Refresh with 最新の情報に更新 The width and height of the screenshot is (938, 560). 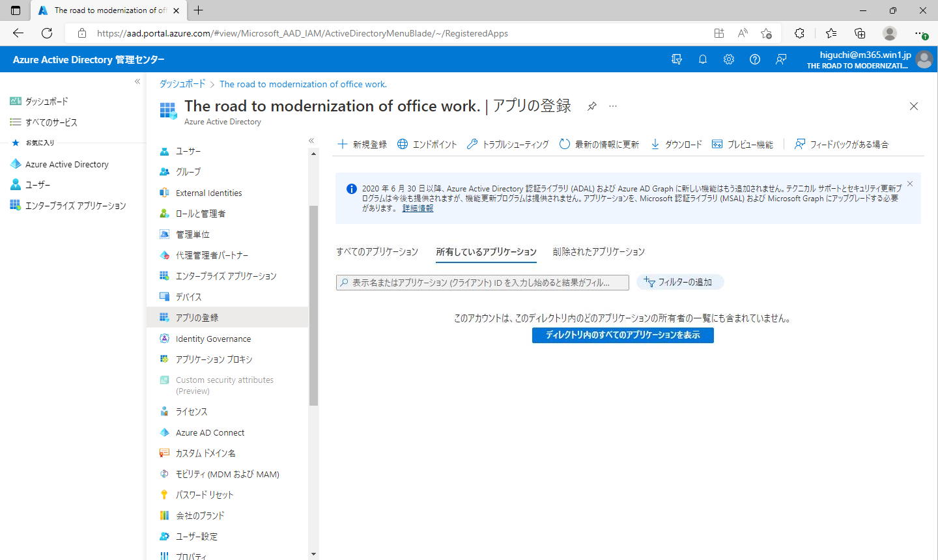pos(599,145)
